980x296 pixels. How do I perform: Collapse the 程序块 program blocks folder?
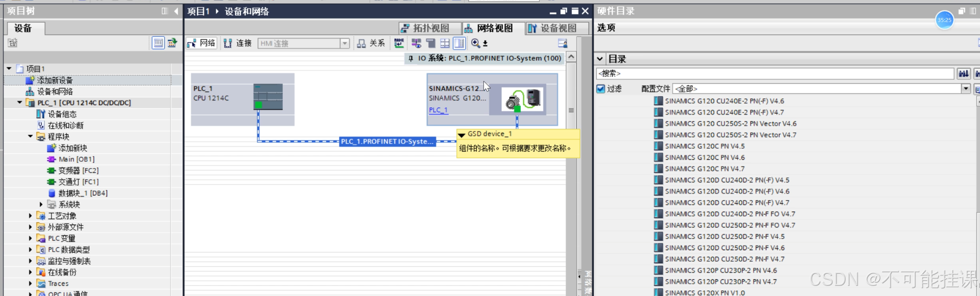pos(30,136)
